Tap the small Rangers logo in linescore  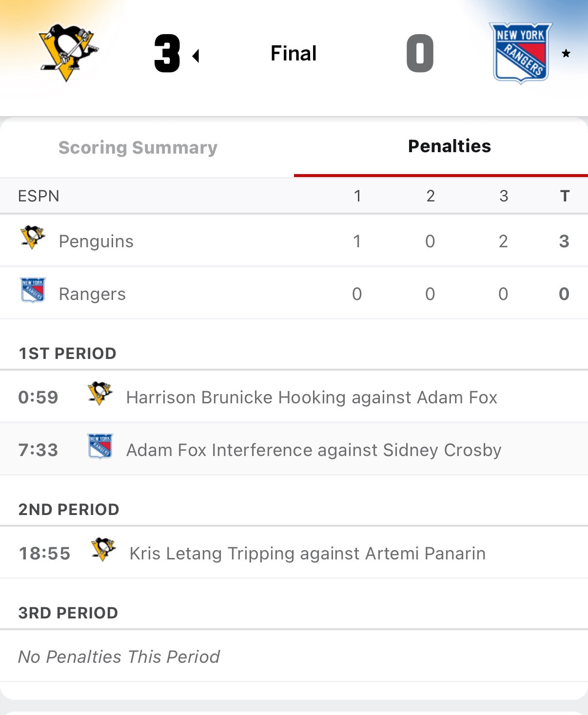[x=33, y=290]
